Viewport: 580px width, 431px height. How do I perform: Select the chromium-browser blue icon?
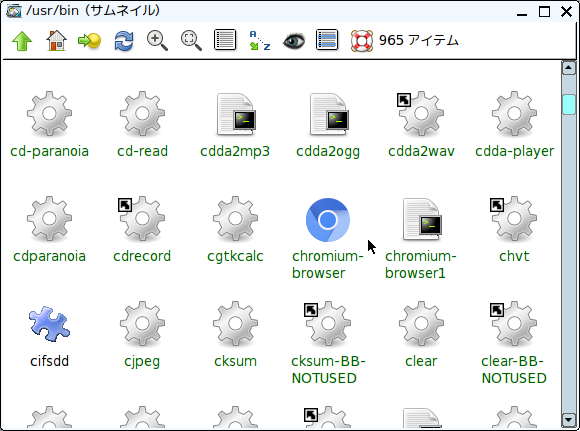[328, 220]
